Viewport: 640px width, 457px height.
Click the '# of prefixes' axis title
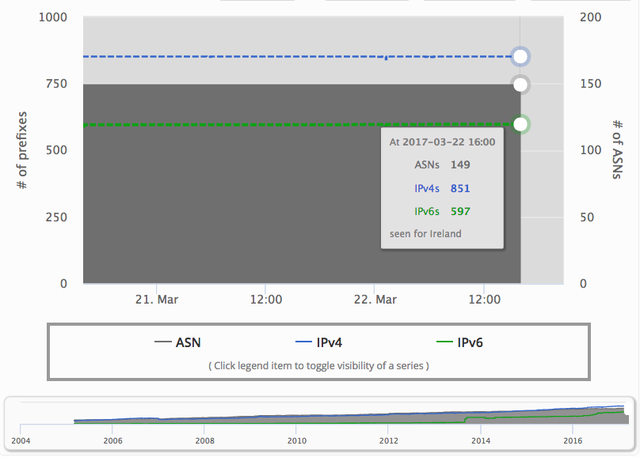tap(22, 150)
